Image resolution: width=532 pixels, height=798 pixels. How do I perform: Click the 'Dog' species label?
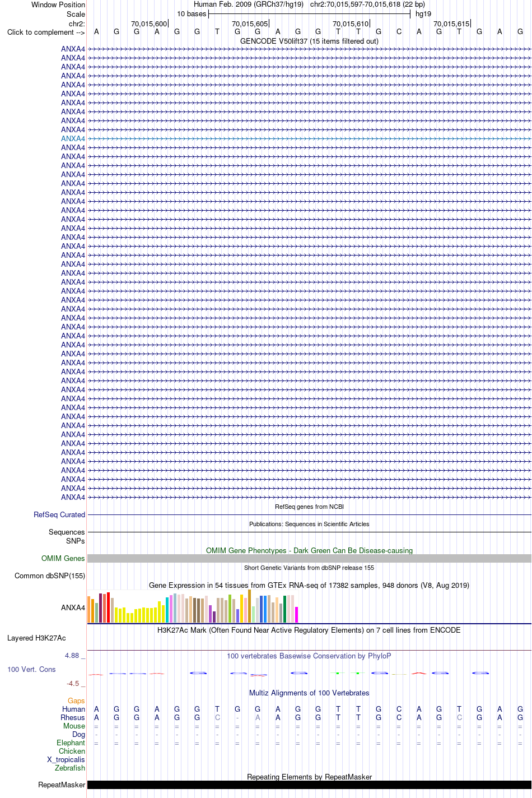79,734
